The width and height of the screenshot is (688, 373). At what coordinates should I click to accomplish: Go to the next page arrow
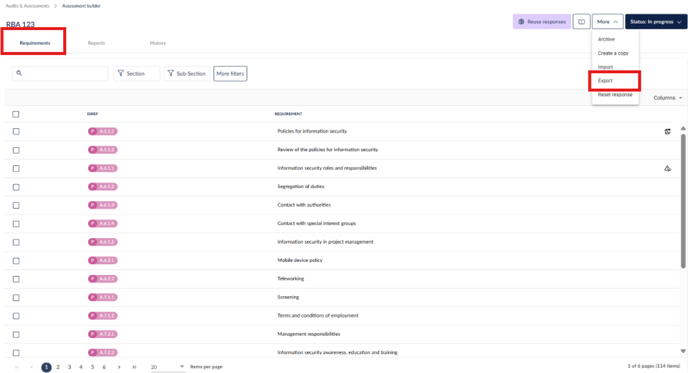coord(119,367)
